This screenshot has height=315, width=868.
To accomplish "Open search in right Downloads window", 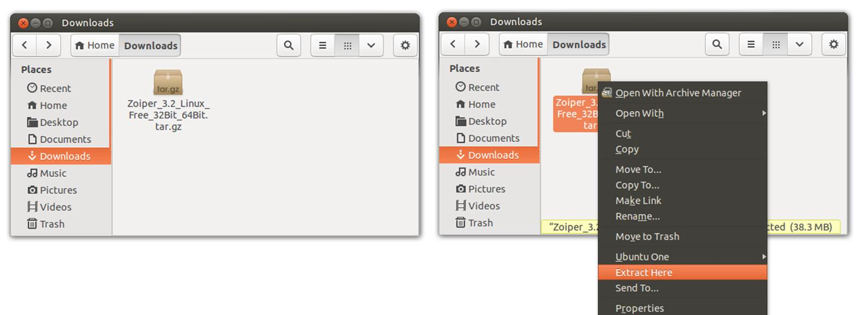I will coord(717,44).
